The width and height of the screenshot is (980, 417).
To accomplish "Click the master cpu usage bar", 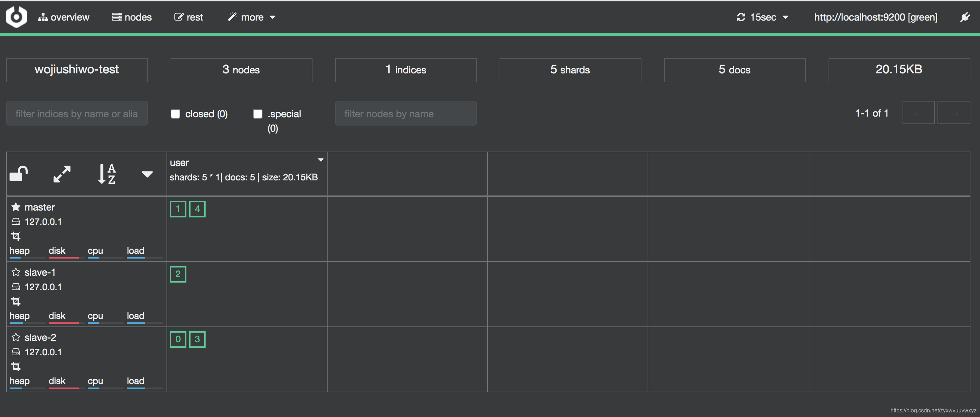I will [106, 258].
